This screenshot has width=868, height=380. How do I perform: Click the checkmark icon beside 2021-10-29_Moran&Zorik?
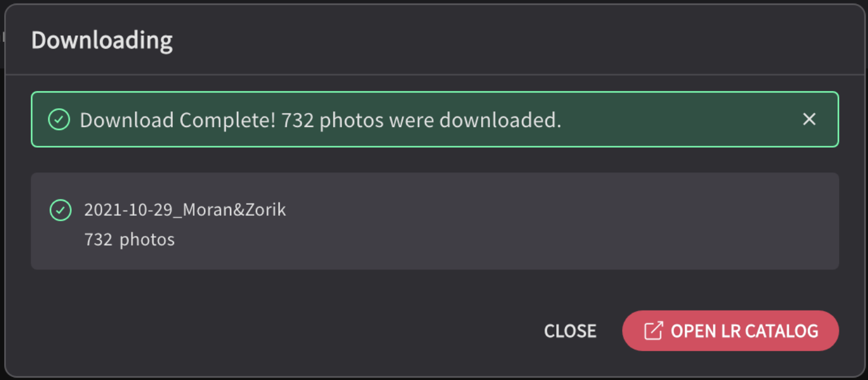tap(61, 210)
